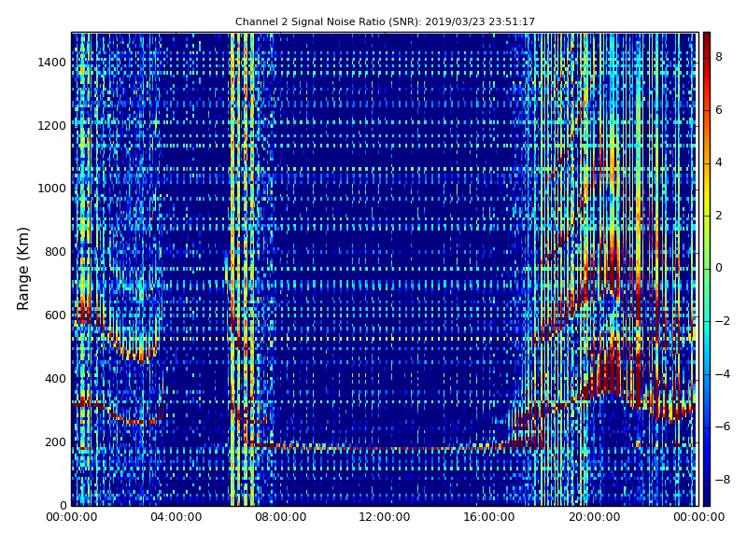Click the colorbar label −8
Image resolution: width=747 pixels, height=560 pixels.
click(x=722, y=480)
